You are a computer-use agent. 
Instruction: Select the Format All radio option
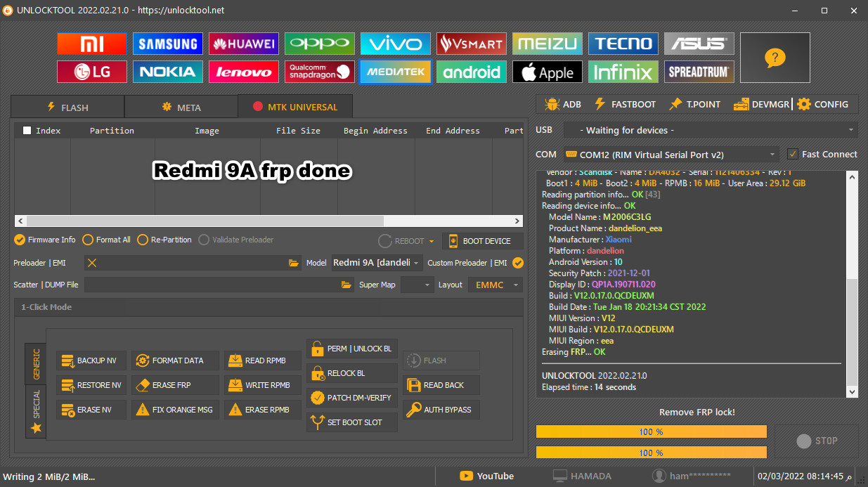(107, 240)
